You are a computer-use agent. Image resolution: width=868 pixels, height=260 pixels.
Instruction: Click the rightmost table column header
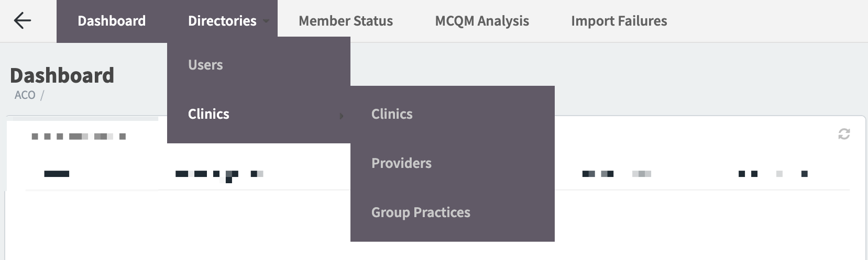(x=773, y=174)
